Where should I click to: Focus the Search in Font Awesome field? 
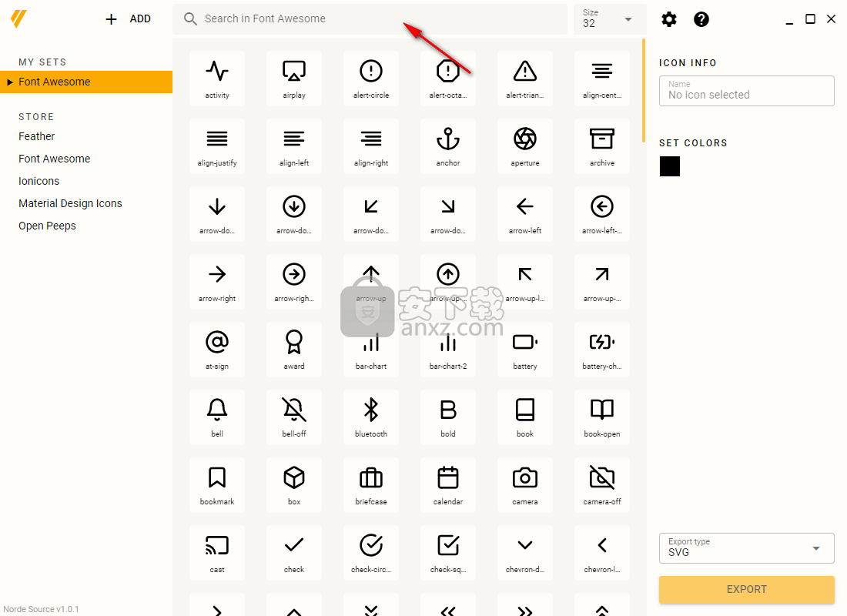[x=370, y=19]
